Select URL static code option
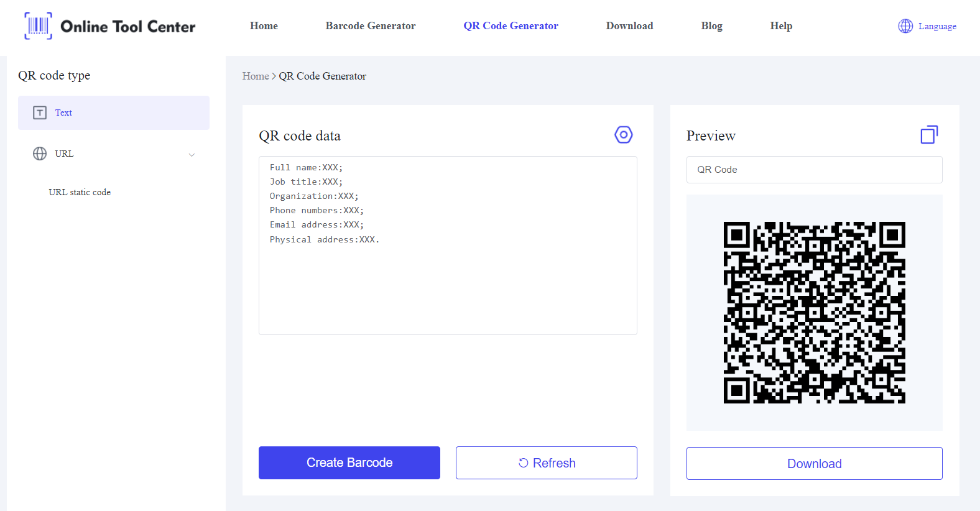The height and width of the screenshot is (511, 980). coord(80,192)
